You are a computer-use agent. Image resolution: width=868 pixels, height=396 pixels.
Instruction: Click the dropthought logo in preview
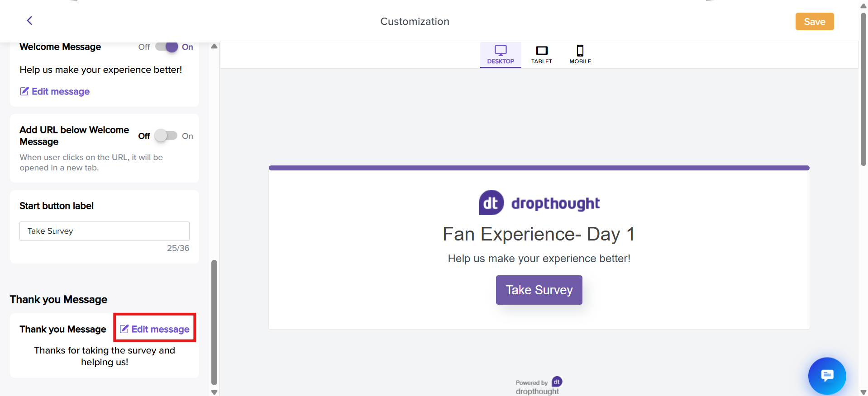539,203
